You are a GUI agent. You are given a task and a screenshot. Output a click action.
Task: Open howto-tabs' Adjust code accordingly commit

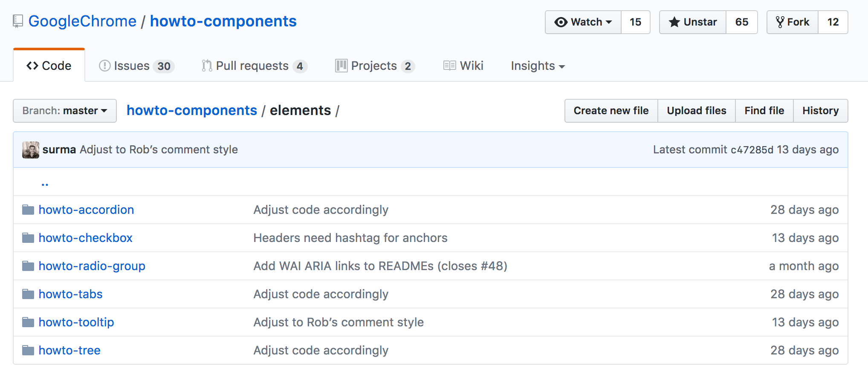click(x=321, y=294)
